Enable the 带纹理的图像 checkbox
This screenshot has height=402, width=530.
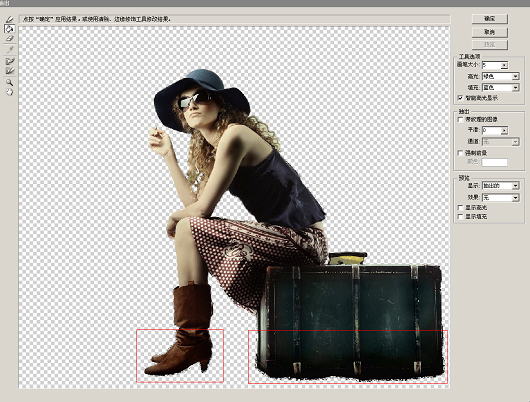[460, 119]
